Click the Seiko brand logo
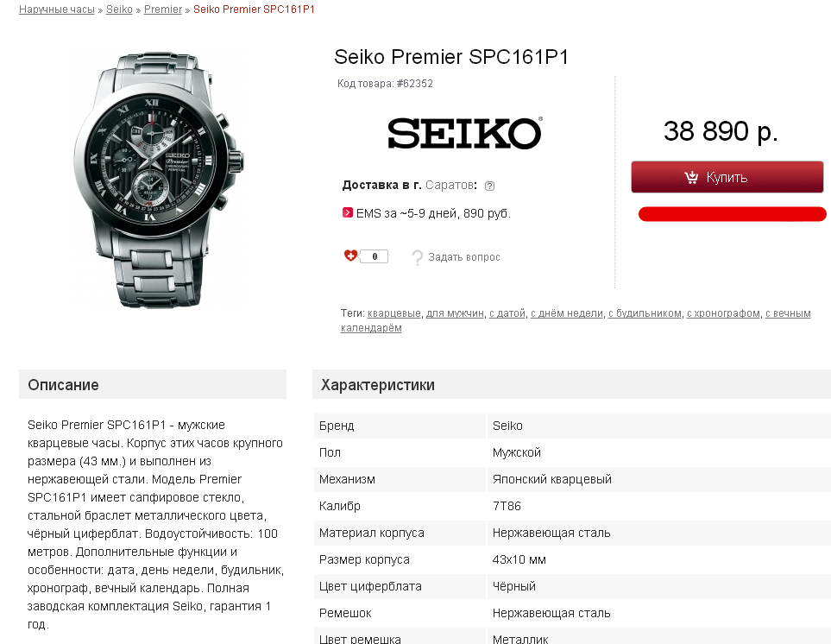Viewport: 831px width, 644px height. [x=464, y=134]
